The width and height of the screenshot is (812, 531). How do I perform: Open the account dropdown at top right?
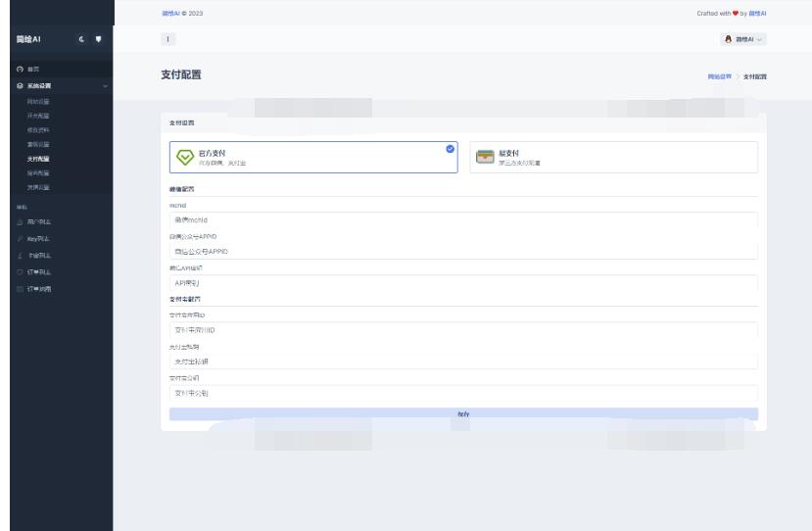(x=743, y=38)
